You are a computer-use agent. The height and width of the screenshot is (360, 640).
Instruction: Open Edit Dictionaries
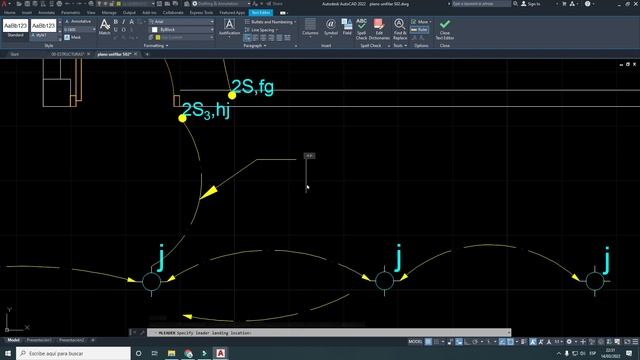tap(379, 29)
